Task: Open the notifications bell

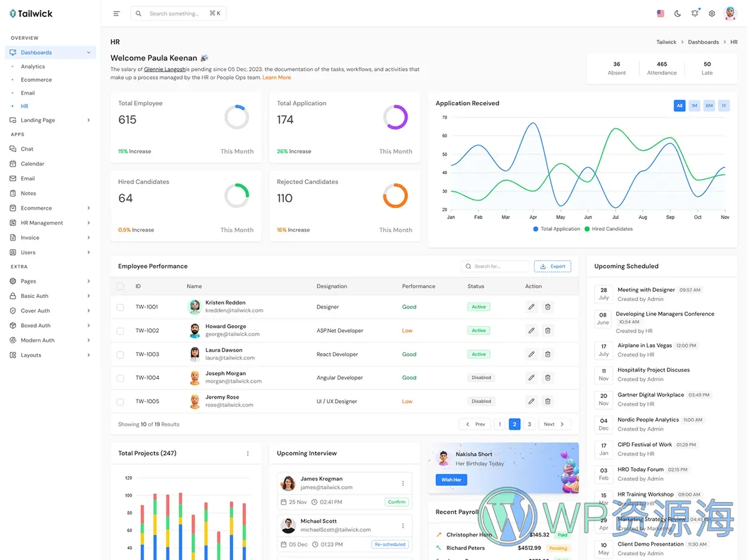Action: 695,14
